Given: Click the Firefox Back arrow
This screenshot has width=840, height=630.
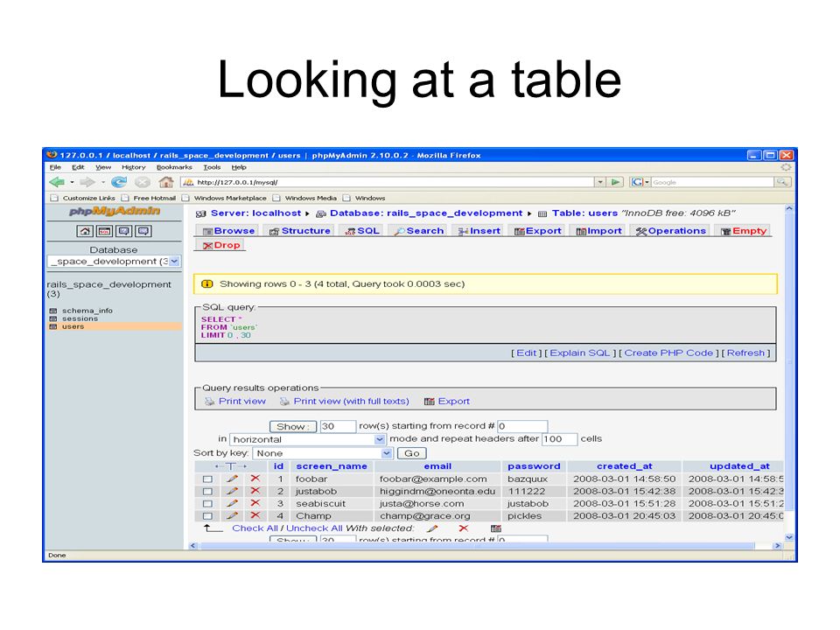Looking at the screenshot, I should pos(57,182).
